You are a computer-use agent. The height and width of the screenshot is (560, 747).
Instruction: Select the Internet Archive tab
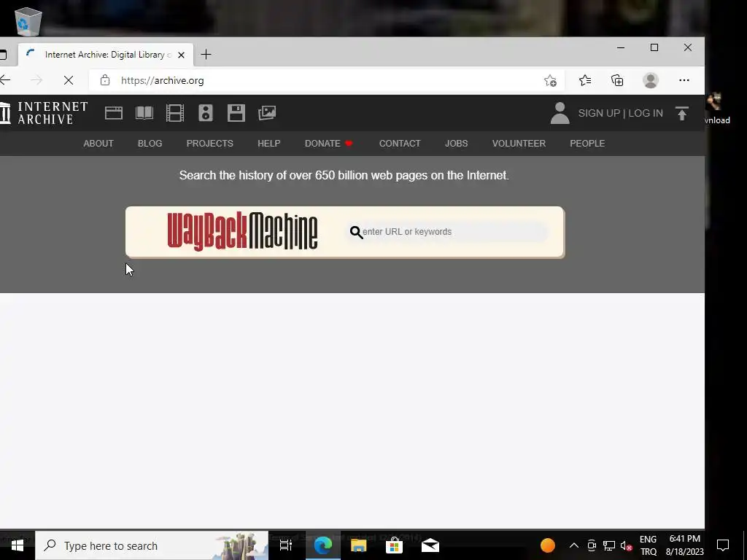tap(106, 55)
